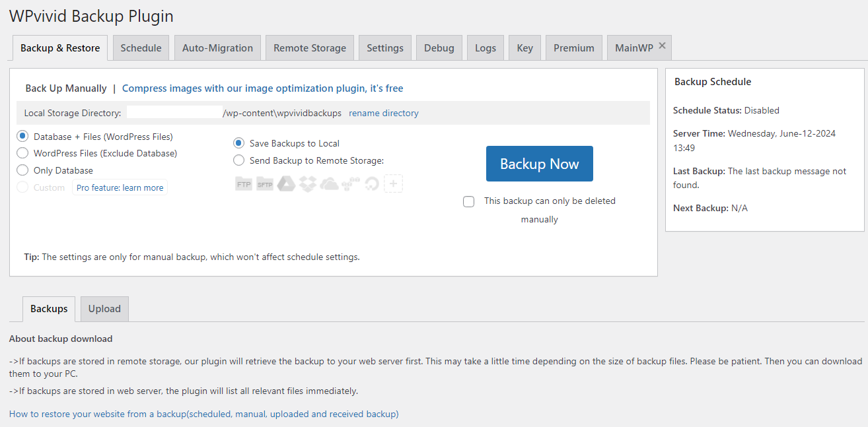Click the rename directory link
868x427 pixels.
[x=384, y=113]
